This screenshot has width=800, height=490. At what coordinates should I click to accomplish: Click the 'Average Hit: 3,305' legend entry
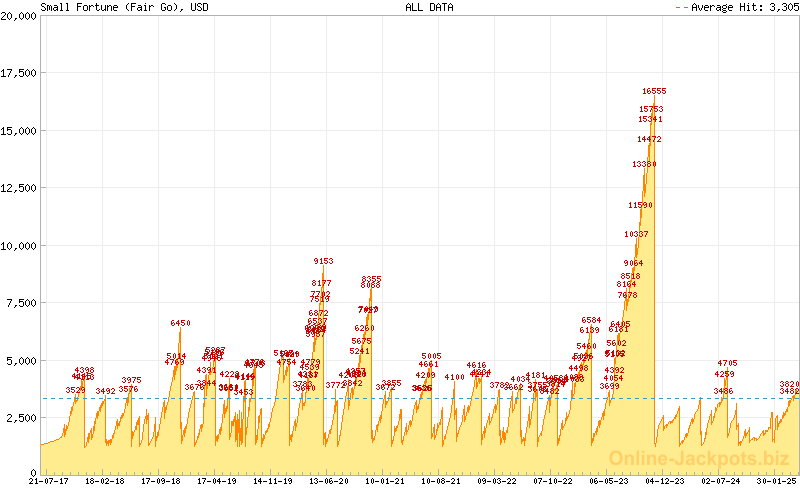(736, 7)
